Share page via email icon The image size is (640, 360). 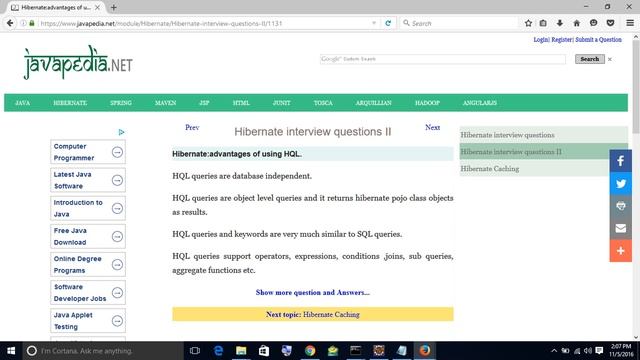[620, 228]
